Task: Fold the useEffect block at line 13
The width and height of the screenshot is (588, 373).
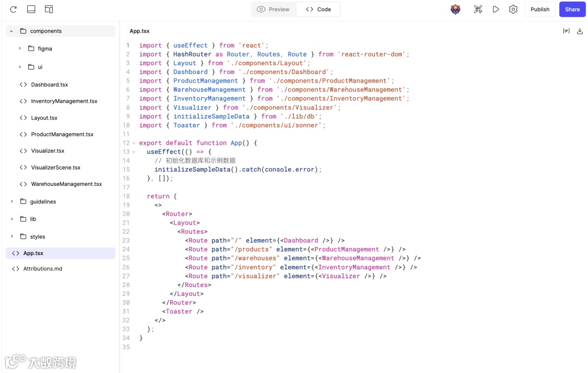Action: [134, 152]
